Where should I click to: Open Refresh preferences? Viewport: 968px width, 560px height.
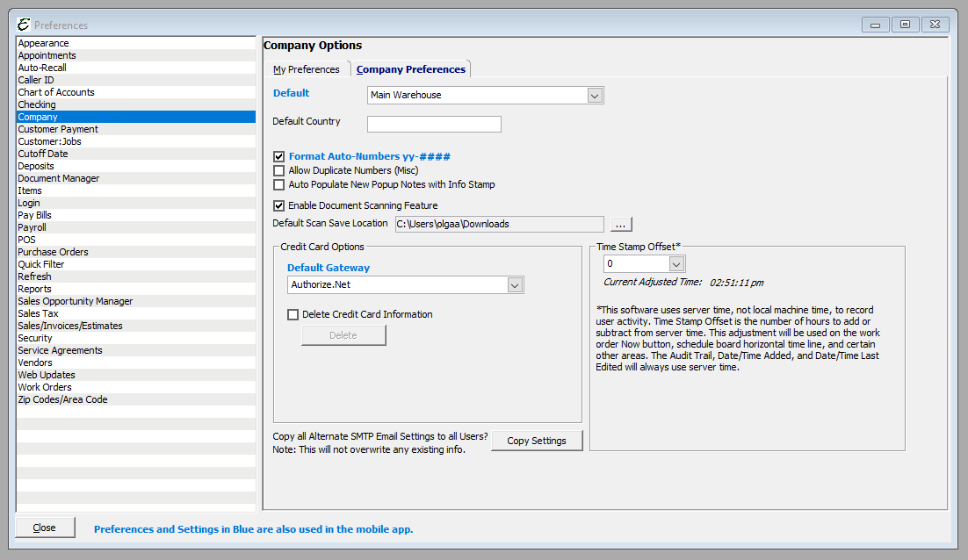coord(136,276)
